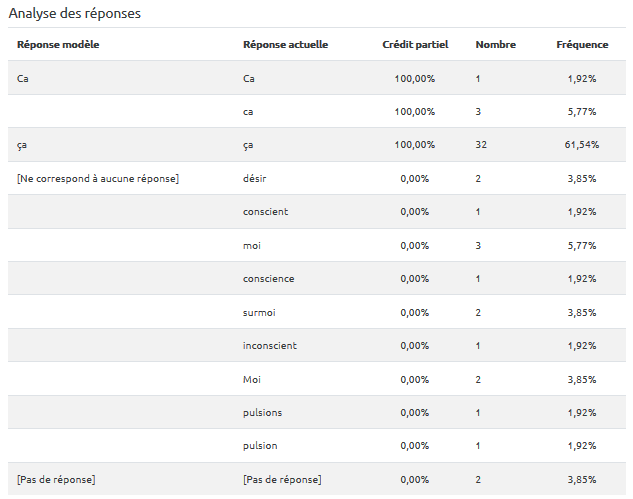Select the "Crédit partiel" column header
The width and height of the screenshot is (633, 499).
pyautogui.click(x=415, y=45)
